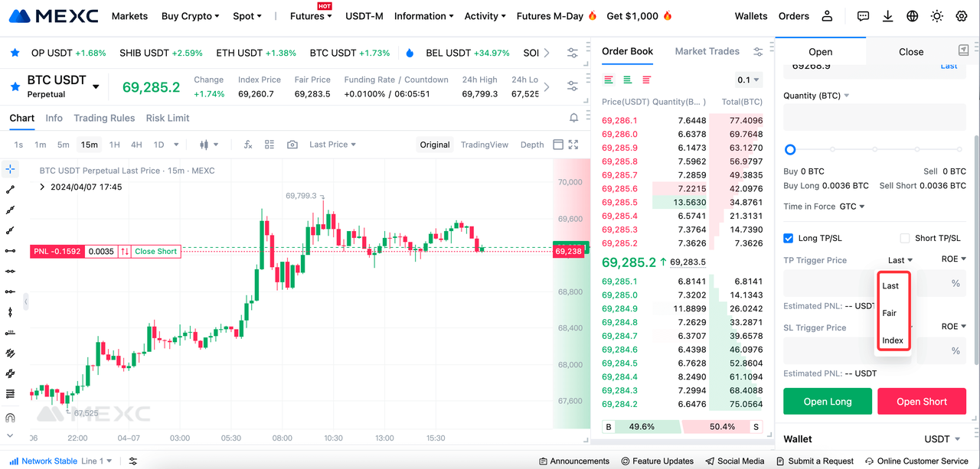Open the Trading Rules tab
The image size is (980, 469).
(x=104, y=118)
